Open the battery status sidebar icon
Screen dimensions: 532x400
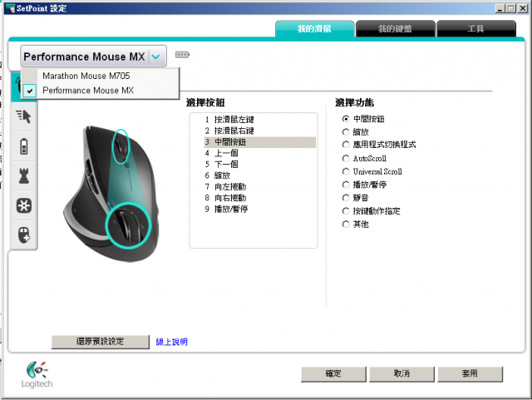click(24, 146)
